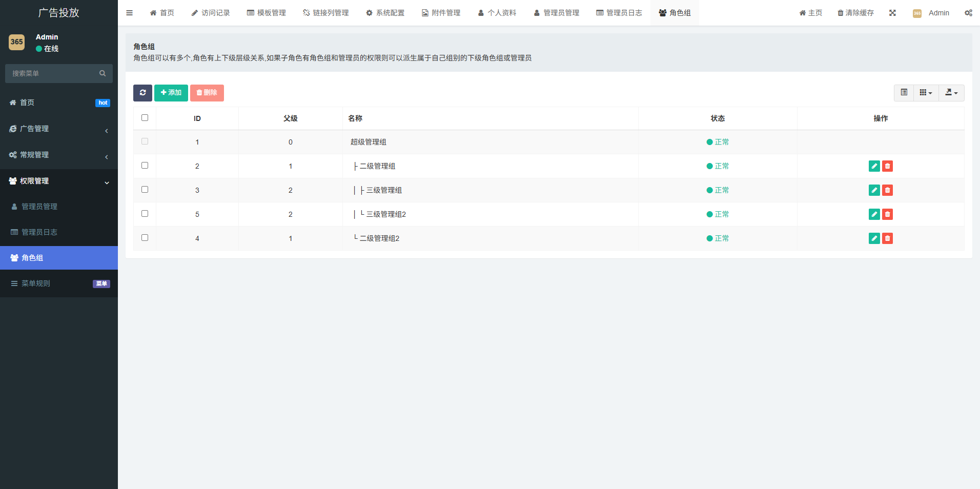
Task: Open the export dropdown above the table
Action: click(x=951, y=93)
